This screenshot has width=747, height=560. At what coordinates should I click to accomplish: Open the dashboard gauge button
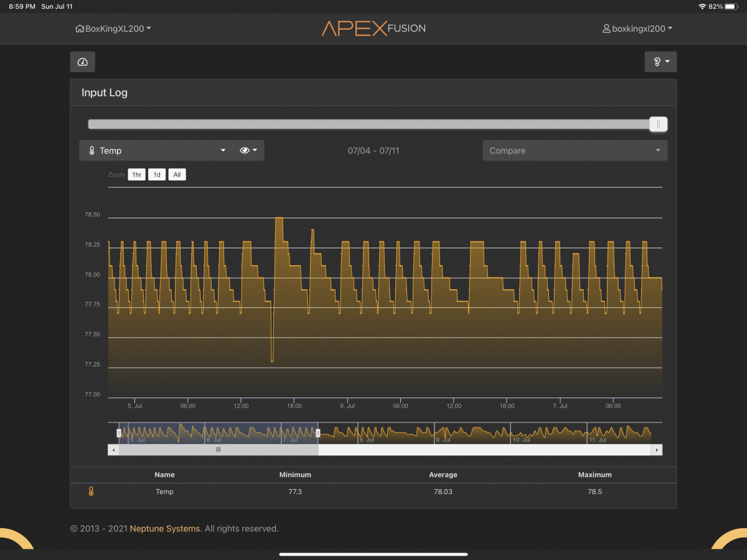[x=82, y=62]
